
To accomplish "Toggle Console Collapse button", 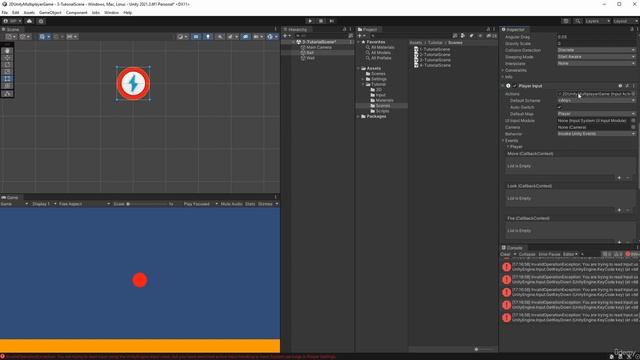I will [527, 254].
